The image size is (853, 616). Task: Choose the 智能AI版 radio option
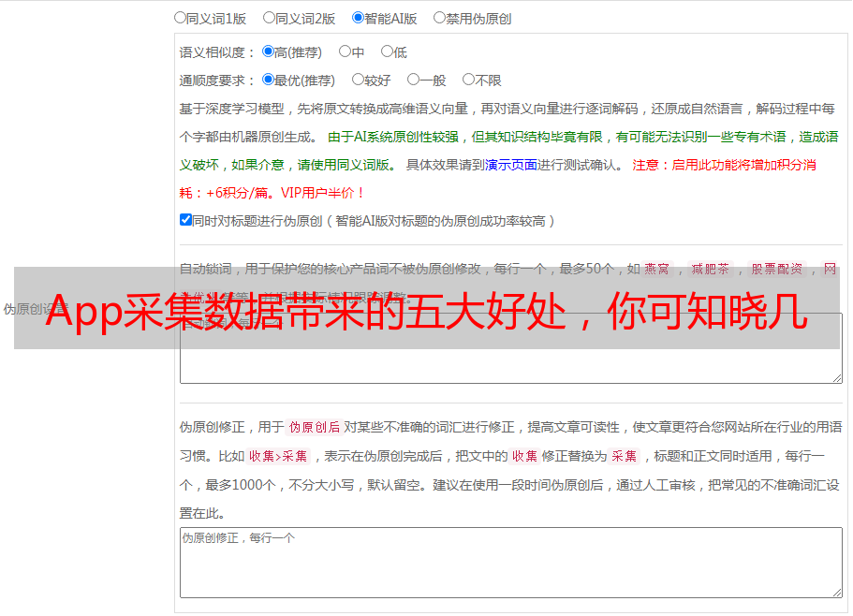pyautogui.click(x=358, y=18)
